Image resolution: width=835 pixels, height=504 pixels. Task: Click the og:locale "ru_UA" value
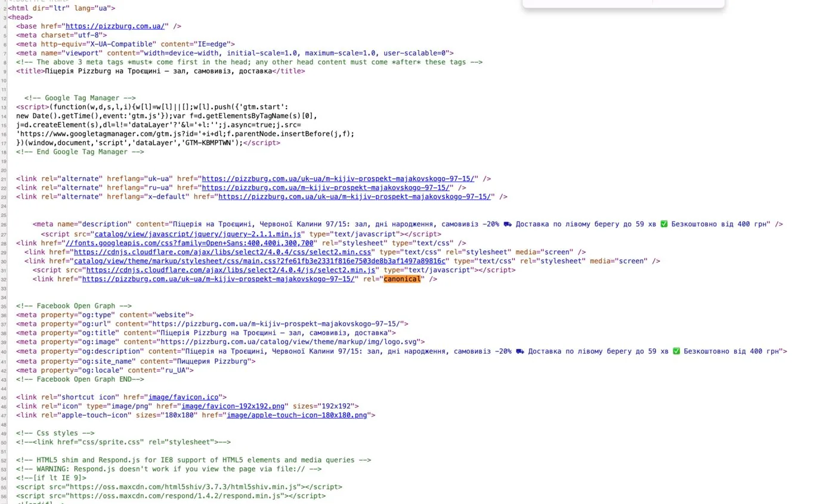click(x=173, y=370)
